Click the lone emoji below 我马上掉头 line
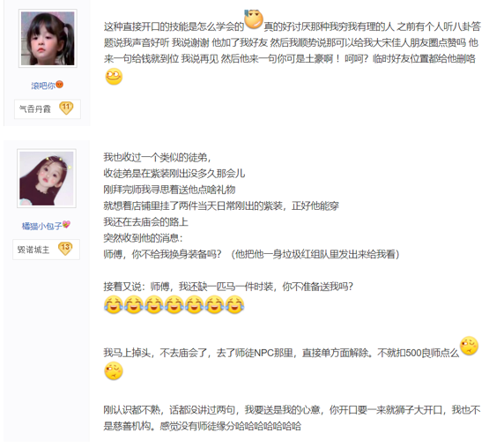 (x=114, y=370)
